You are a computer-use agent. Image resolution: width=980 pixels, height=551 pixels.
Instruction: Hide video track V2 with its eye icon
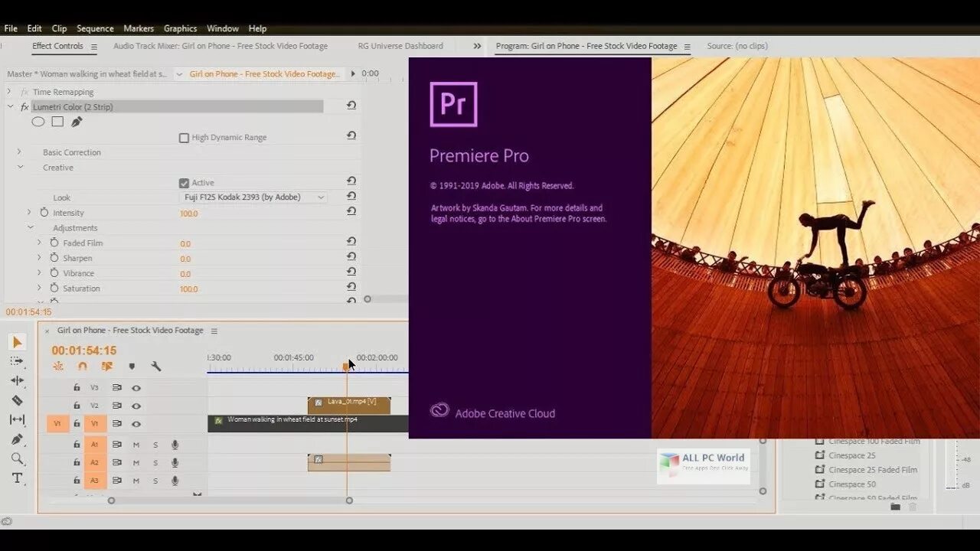(137, 406)
